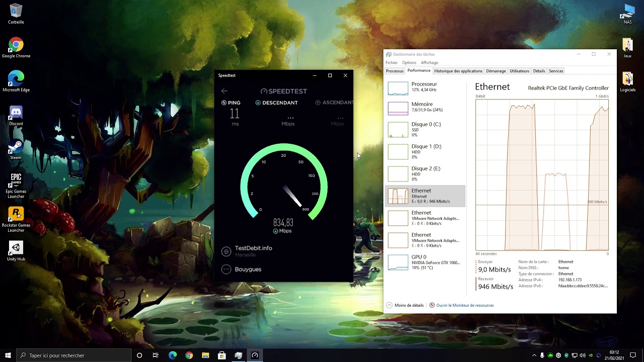Open the Fichier menu in Task Manager
This screenshot has height=362, width=644.
point(391,63)
